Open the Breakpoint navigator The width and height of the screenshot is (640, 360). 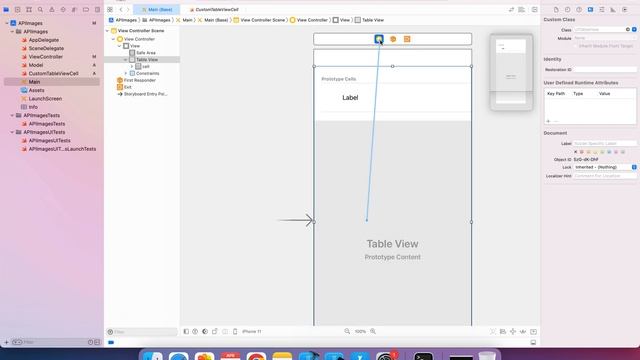(x=86, y=9)
